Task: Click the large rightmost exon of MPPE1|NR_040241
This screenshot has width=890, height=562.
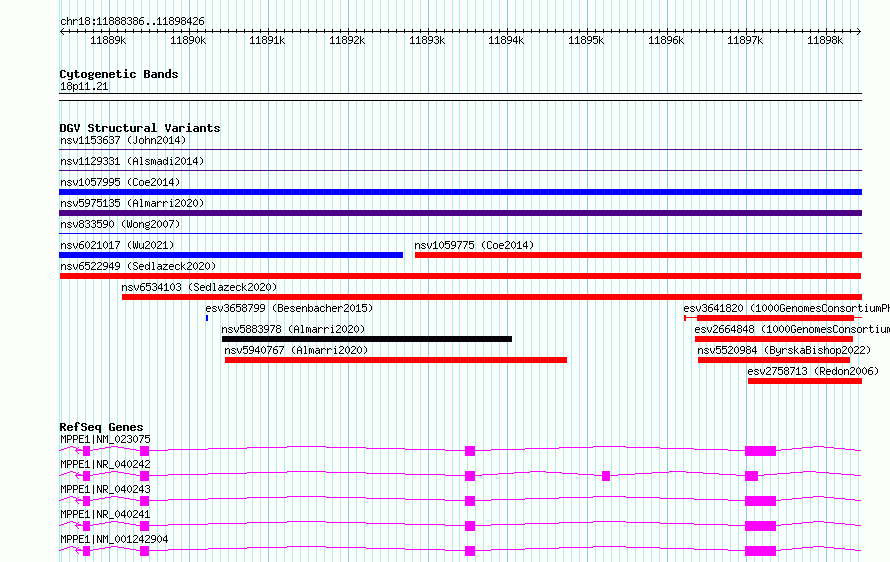Action: coord(760,526)
